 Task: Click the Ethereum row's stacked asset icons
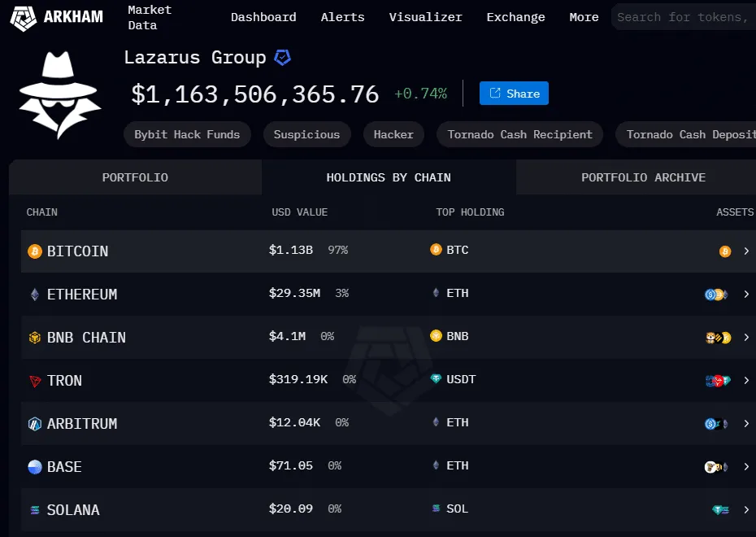click(716, 295)
